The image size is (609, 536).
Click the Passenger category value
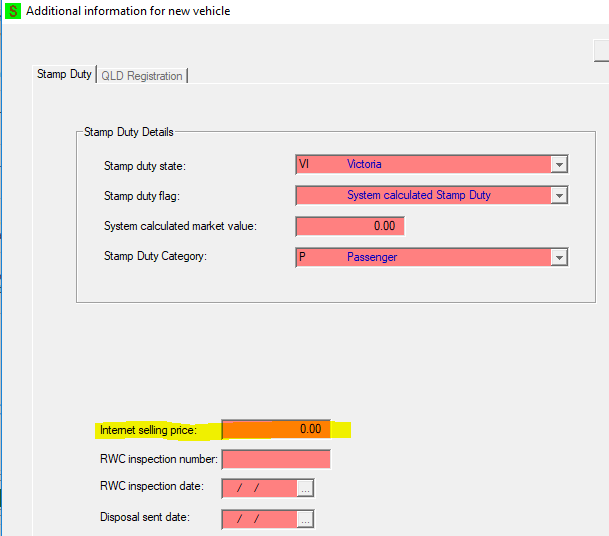pos(372,258)
